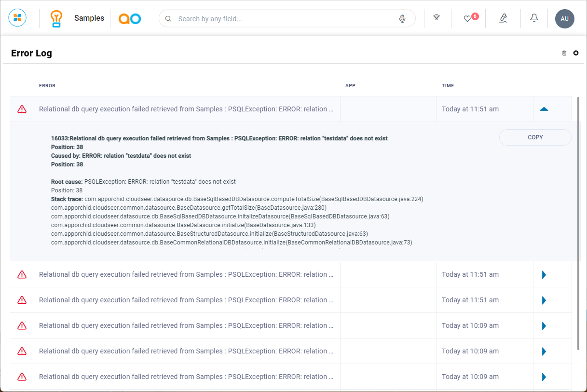Expand the first 10:09 am error row
This screenshot has height=392, width=587.
tap(544, 326)
